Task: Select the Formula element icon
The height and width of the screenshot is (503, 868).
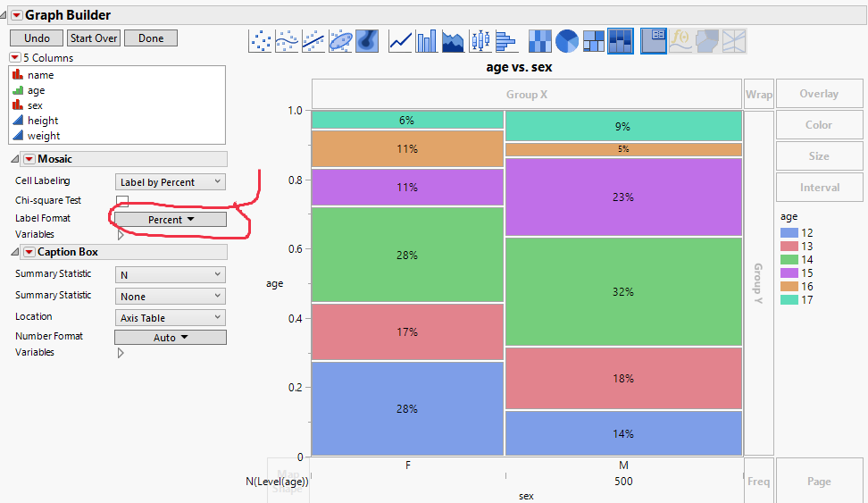Action: (680, 41)
